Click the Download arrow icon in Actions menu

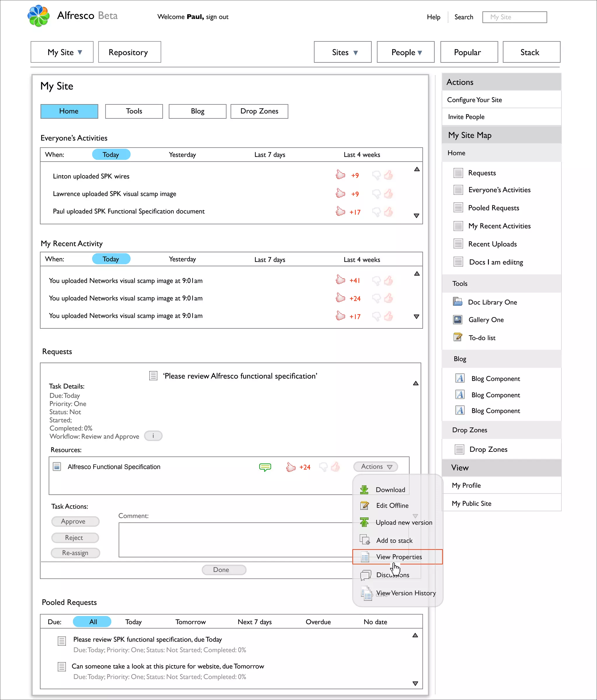click(364, 489)
